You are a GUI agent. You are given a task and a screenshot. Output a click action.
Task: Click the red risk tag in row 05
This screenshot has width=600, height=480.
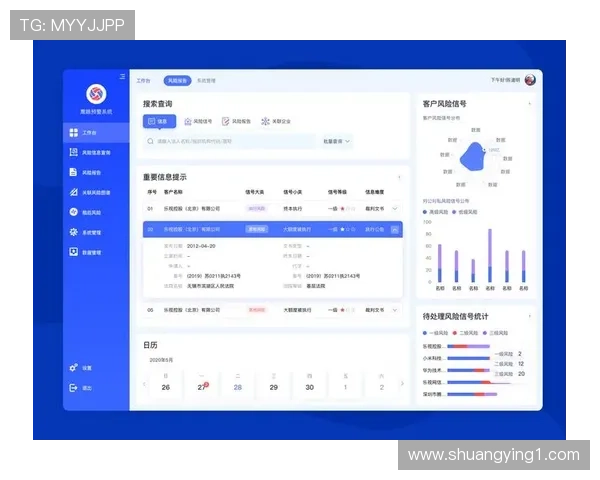point(257,310)
